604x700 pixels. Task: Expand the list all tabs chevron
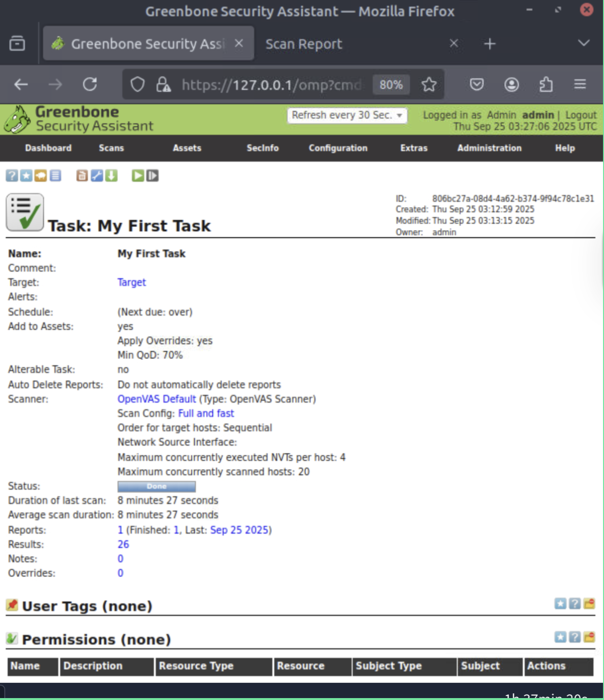tap(583, 43)
